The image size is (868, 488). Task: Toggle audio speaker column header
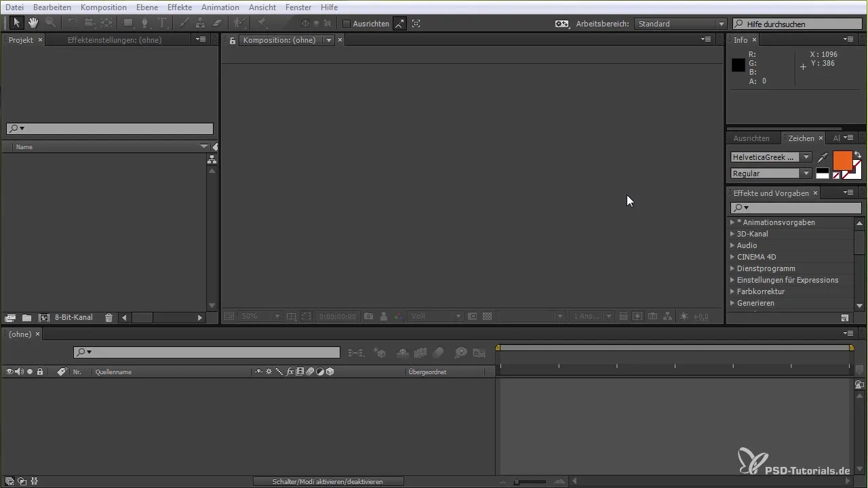(19, 371)
